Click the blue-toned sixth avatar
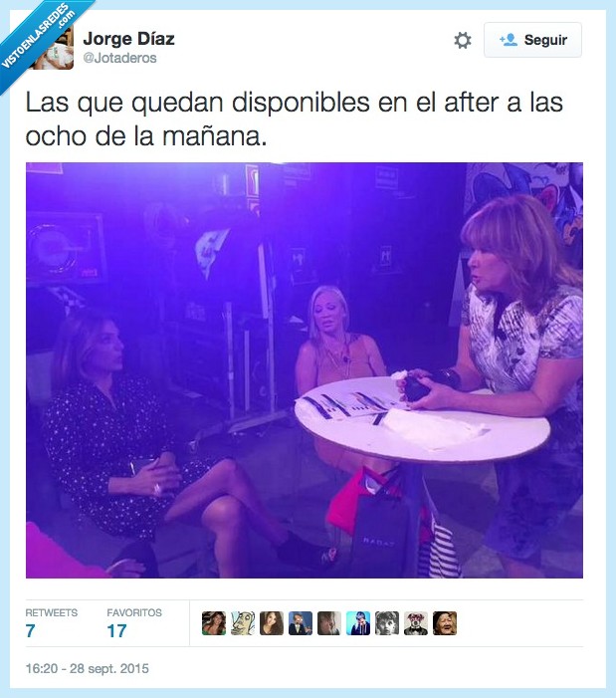 click(358, 622)
